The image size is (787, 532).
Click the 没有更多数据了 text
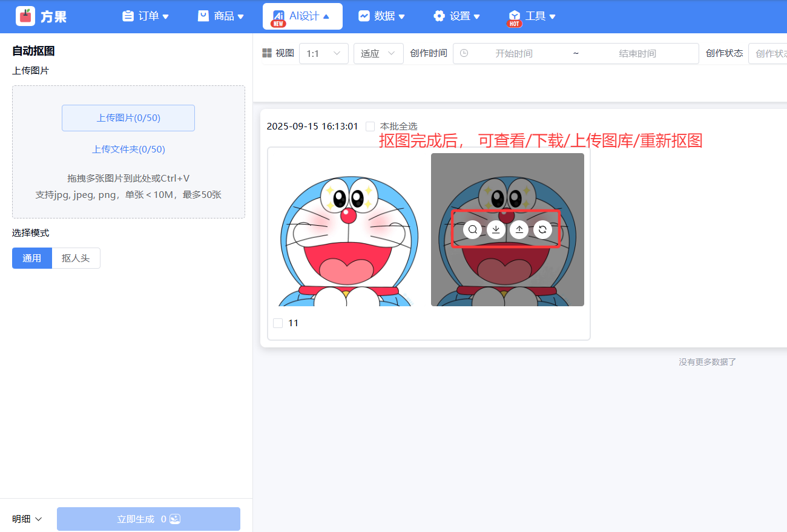coord(707,362)
